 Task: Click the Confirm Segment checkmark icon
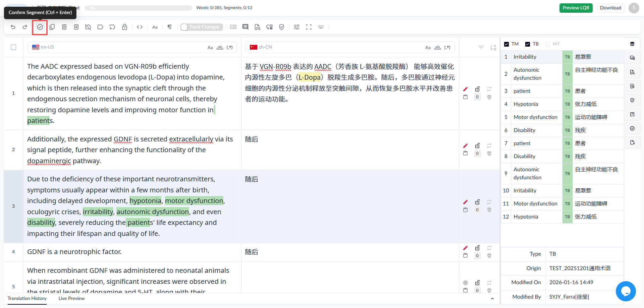pos(40,27)
